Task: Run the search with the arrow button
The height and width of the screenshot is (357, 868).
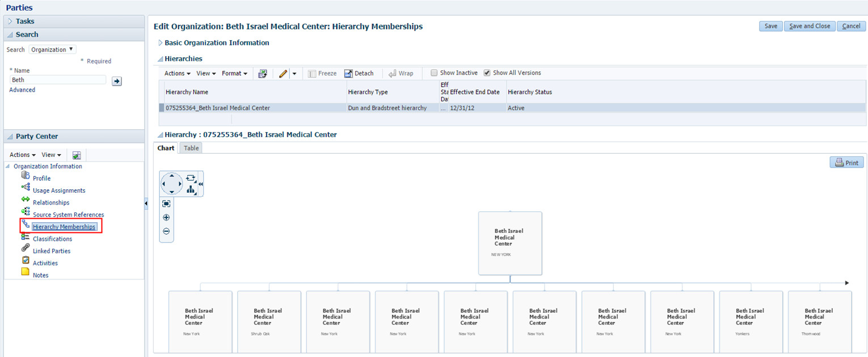Action: tap(116, 81)
